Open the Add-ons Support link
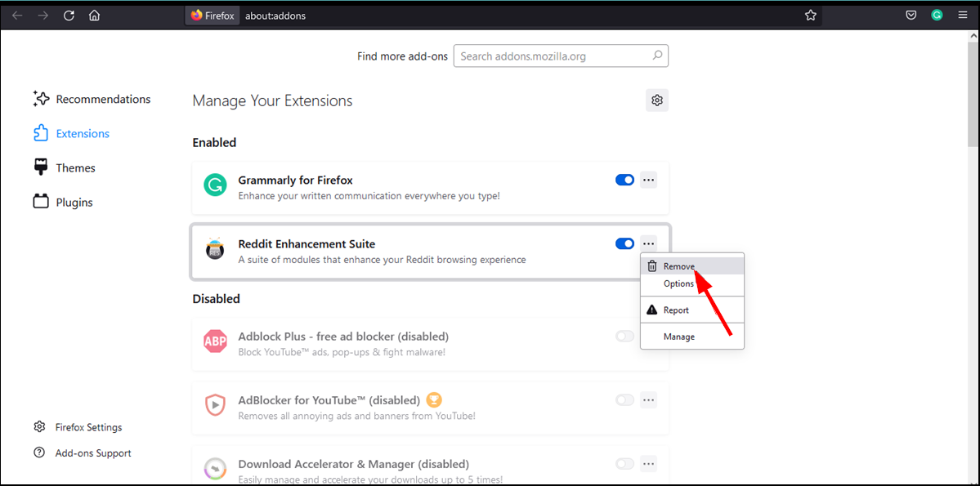980x486 pixels. pyautogui.click(x=83, y=453)
